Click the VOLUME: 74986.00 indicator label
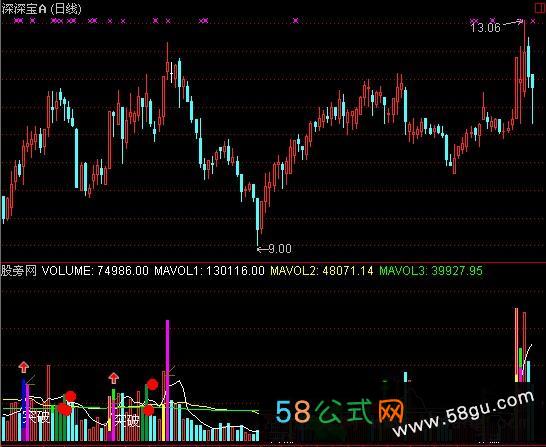Viewport: 546px width, 447px height. click(95, 270)
